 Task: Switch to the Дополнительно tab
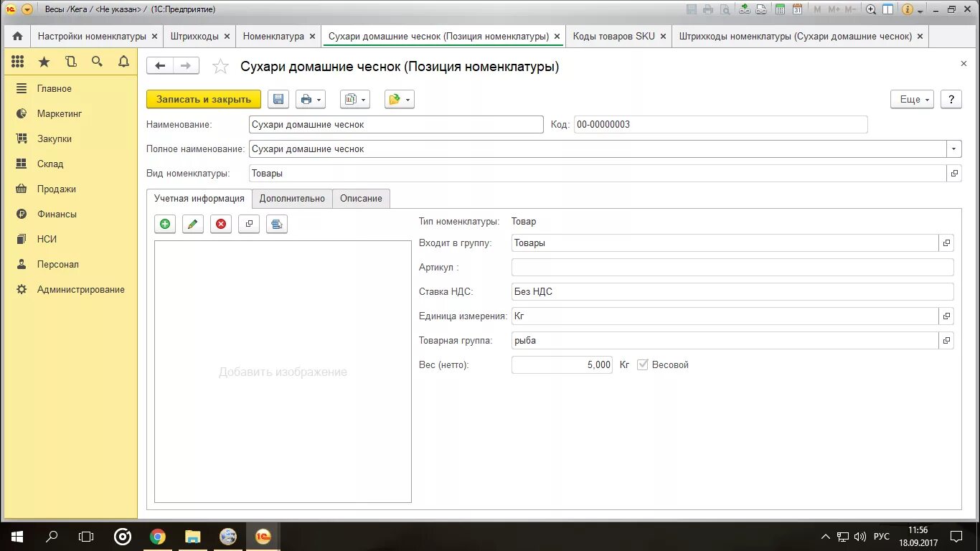[x=292, y=198]
